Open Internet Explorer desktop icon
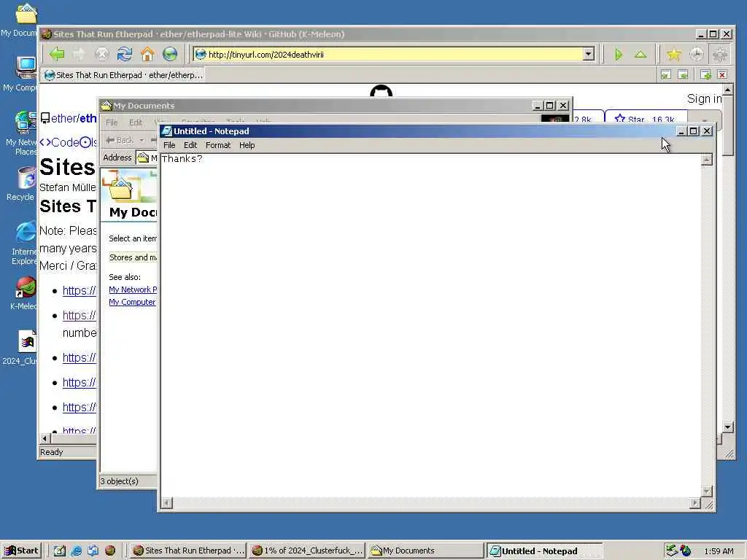The height and width of the screenshot is (560, 747). 26,233
